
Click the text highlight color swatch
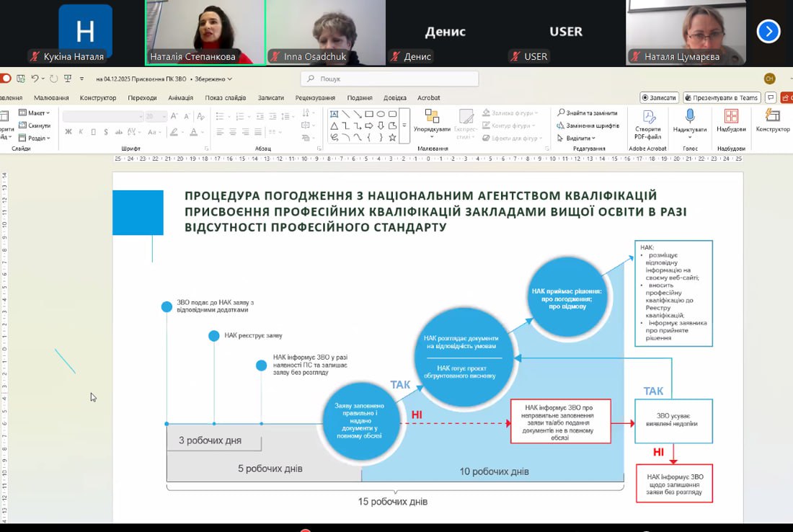coord(174,132)
